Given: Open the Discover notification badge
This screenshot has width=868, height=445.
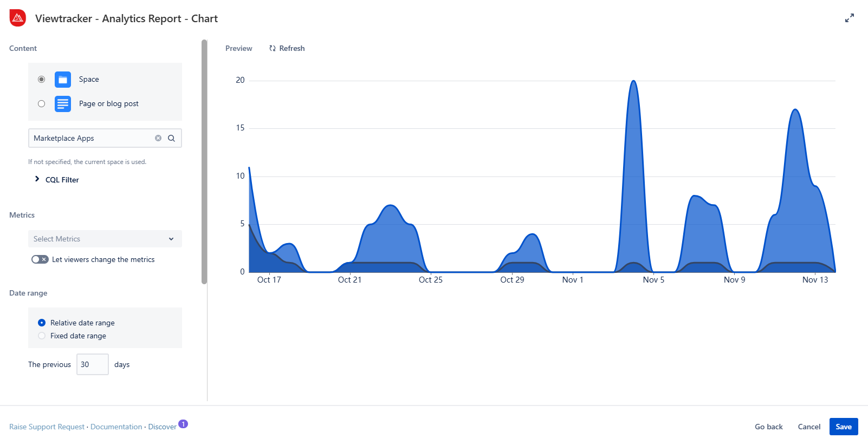Looking at the screenshot, I should click(x=183, y=424).
